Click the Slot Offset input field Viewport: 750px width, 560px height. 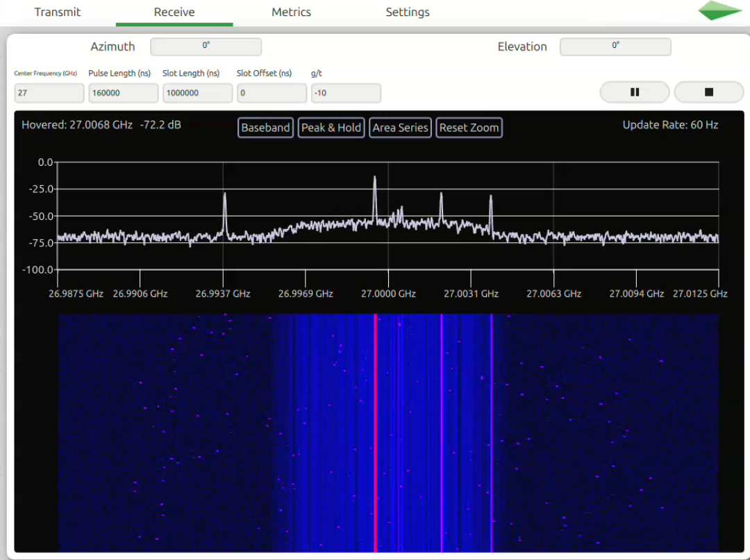pos(272,93)
